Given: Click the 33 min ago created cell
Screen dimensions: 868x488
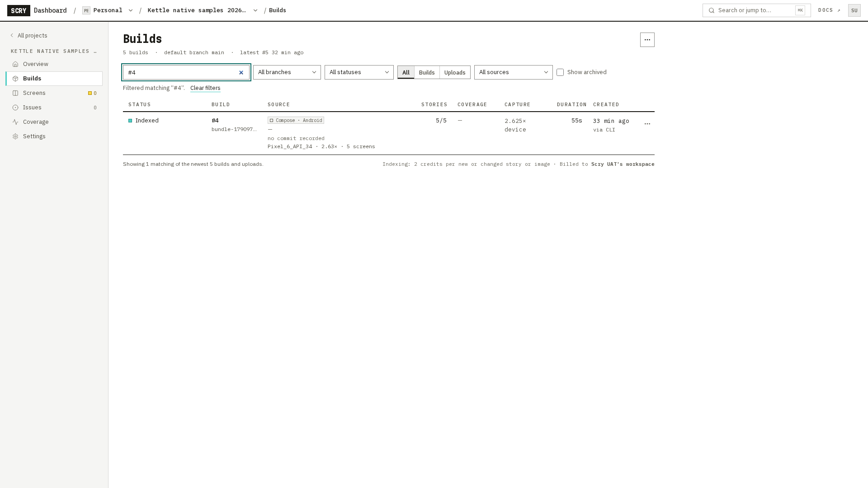Looking at the screenshot, I should click(611, 121).
